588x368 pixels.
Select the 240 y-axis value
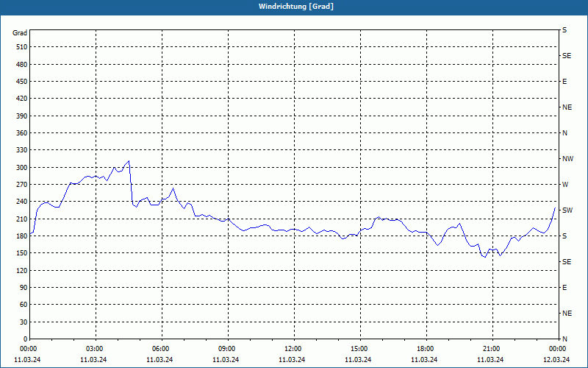click(22, 202)
